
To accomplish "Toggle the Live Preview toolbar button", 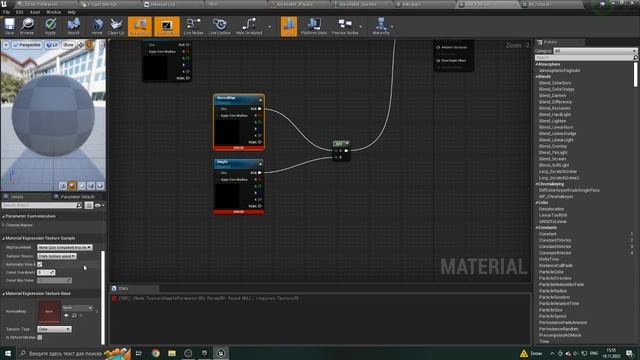I will (167, 26).
